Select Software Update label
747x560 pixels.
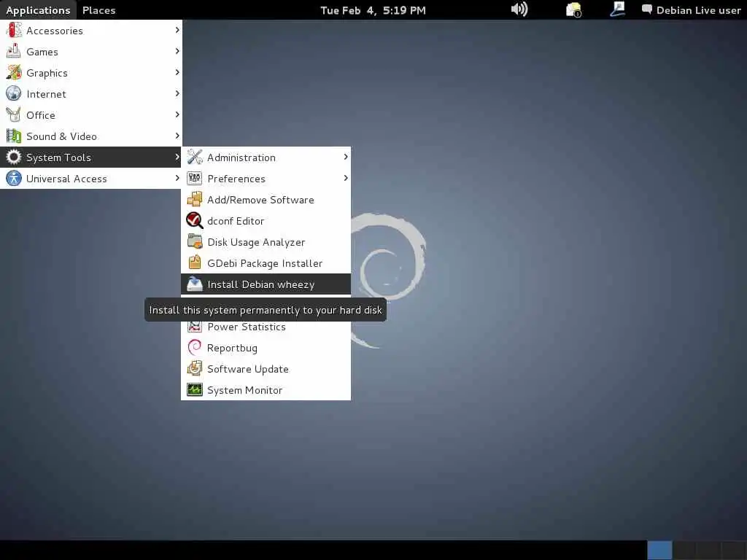point(248,369)
